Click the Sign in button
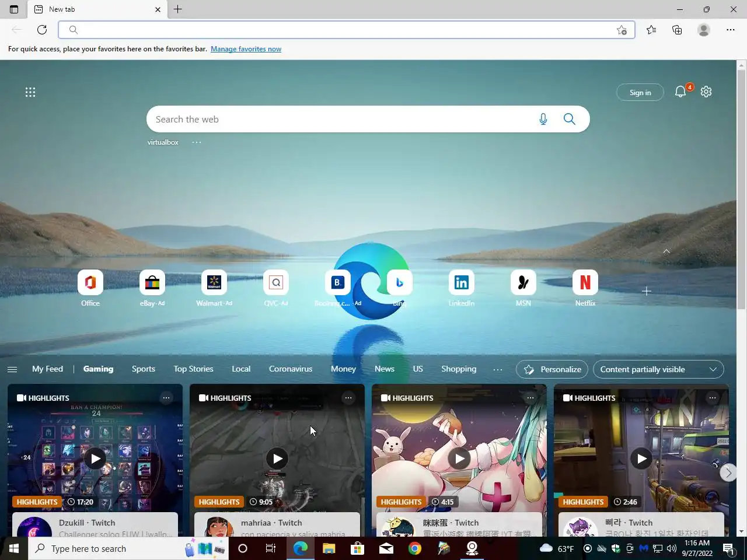Viewport: 747px width, 560px height. click(x=640, y=92)
